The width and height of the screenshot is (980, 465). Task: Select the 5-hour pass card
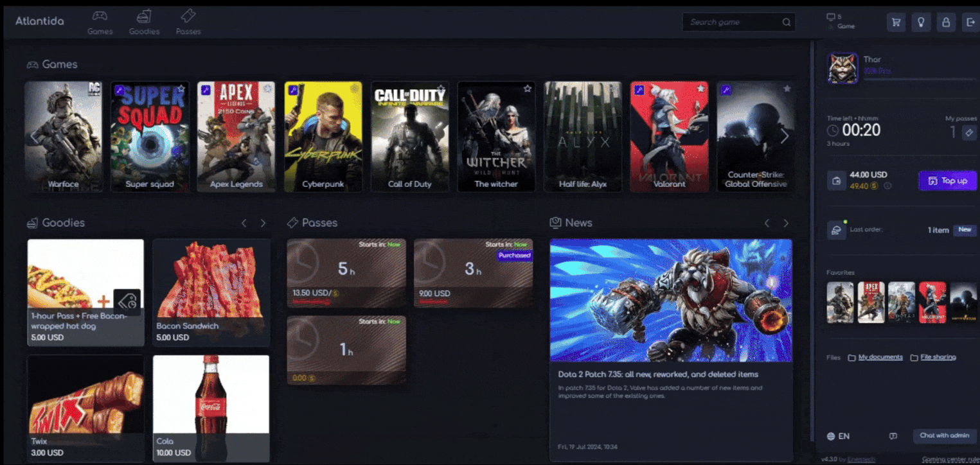346,274
